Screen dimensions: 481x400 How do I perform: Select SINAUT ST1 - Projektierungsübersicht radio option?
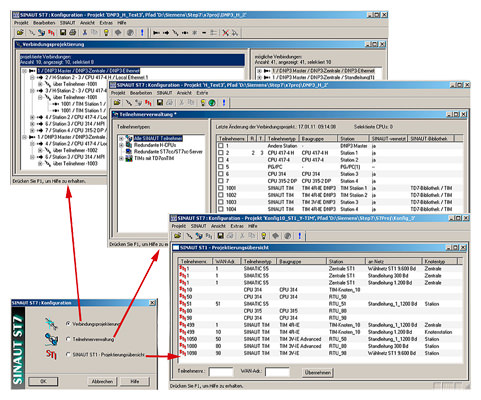click(x=68, y=355)
